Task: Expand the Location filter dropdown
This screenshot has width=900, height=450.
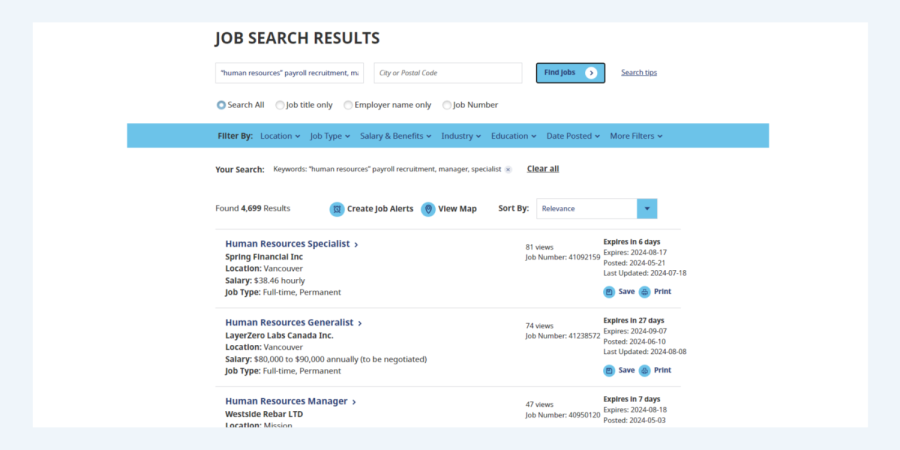Action: pos(280,136)
